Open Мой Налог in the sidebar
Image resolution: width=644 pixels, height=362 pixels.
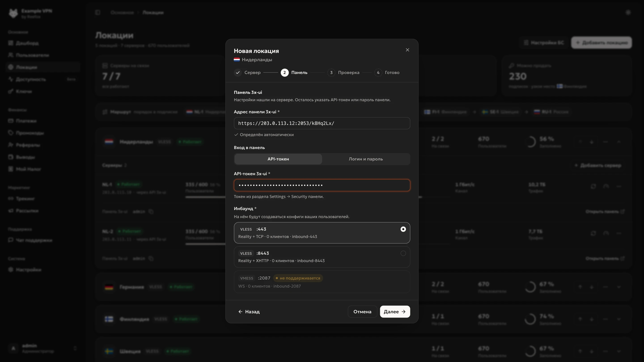pos(42,169)
